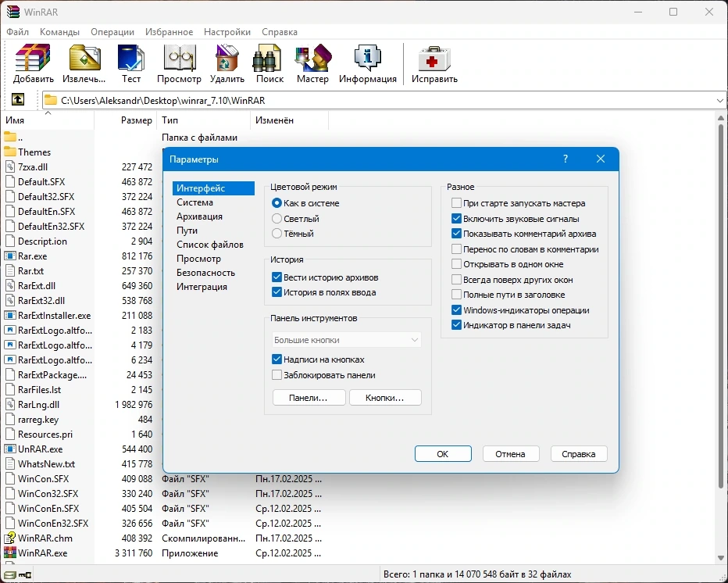
Task: Open the Настройки menu
Action: pos(227,32)
